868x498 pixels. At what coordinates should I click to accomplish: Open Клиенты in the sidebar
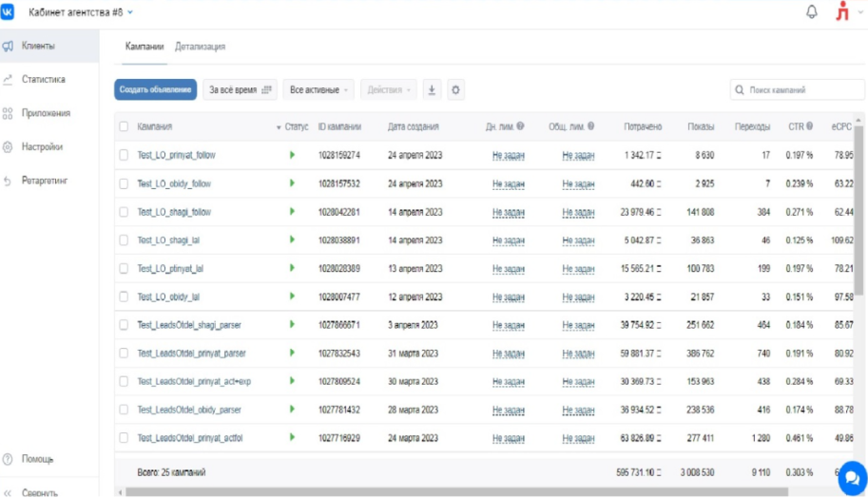tap(49, 46)
